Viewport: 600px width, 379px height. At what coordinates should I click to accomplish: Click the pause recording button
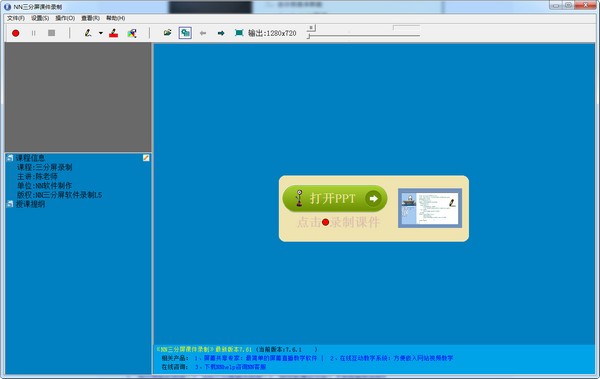pos(34,33)
